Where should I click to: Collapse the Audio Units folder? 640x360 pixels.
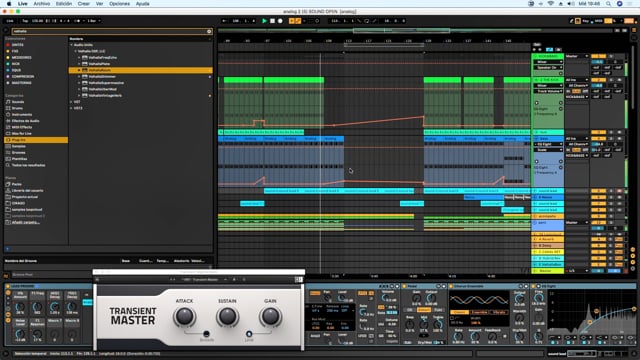(71, 45)
